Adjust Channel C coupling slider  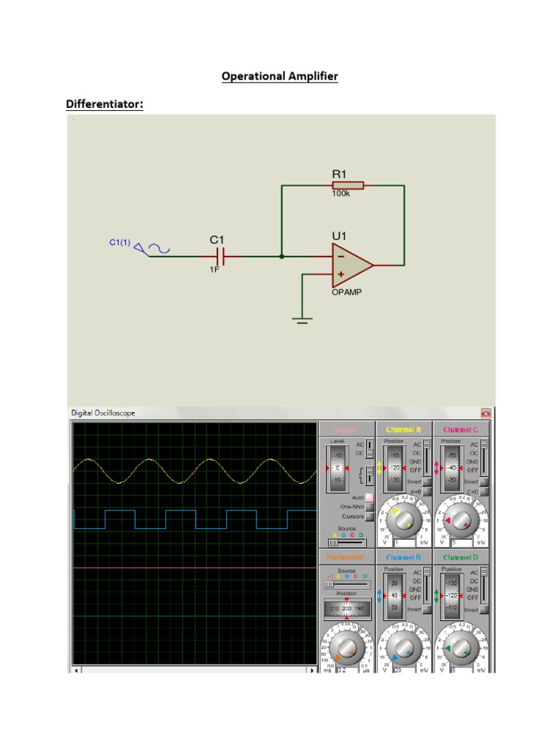click(484, 457)
